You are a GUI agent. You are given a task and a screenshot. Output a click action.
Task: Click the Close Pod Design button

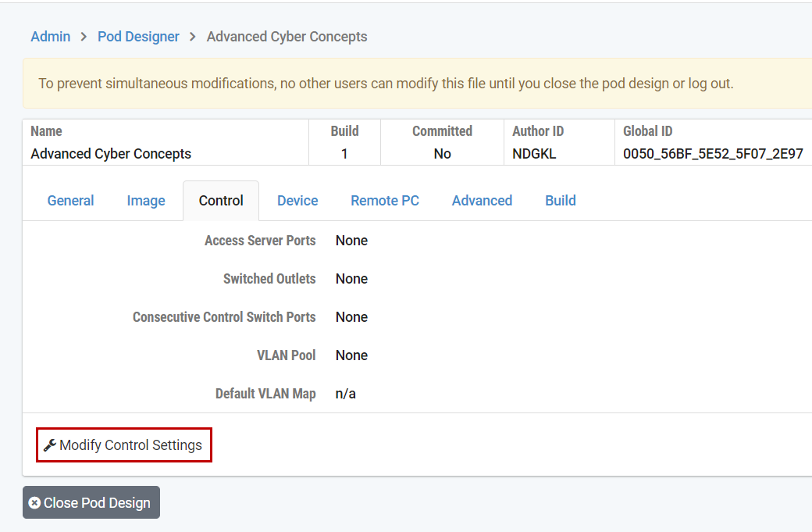pos(91,502)
